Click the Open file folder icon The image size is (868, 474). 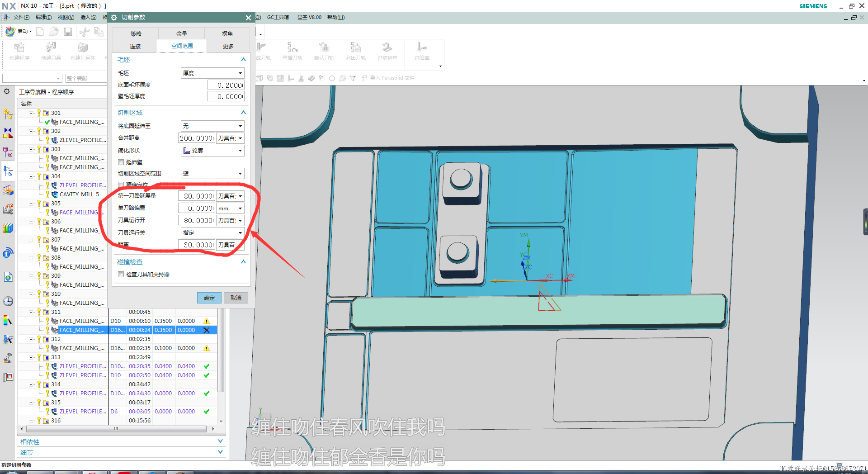tap(54, 31)
